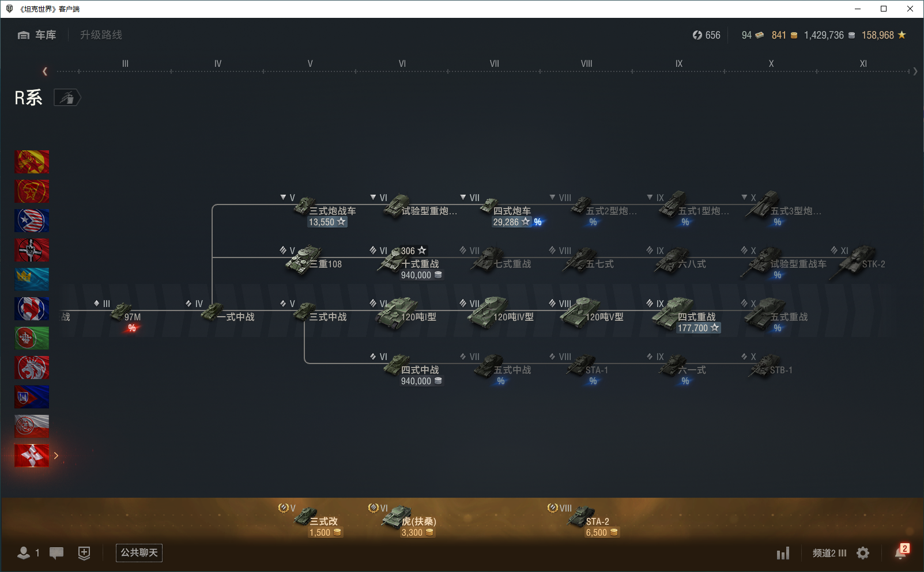Screen dimensions: 924x572
Task: Click the icon next to R系 title
Action: click(67, 98)
